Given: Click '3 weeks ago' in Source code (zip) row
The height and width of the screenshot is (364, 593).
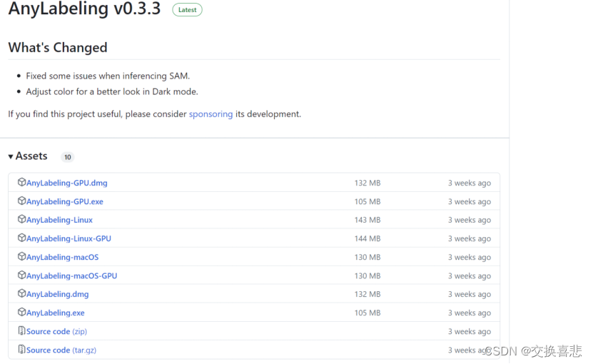Looking at the screenshot, I should [470, 331].
